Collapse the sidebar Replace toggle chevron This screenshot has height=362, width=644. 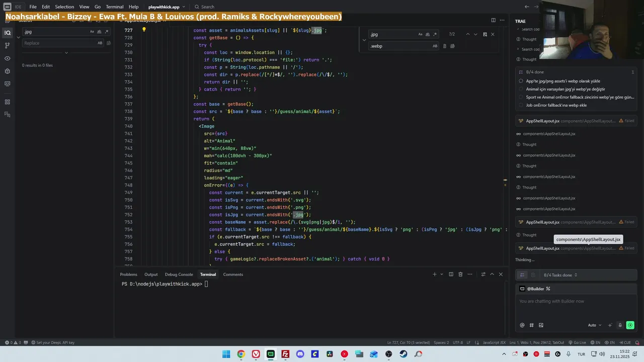18,37
